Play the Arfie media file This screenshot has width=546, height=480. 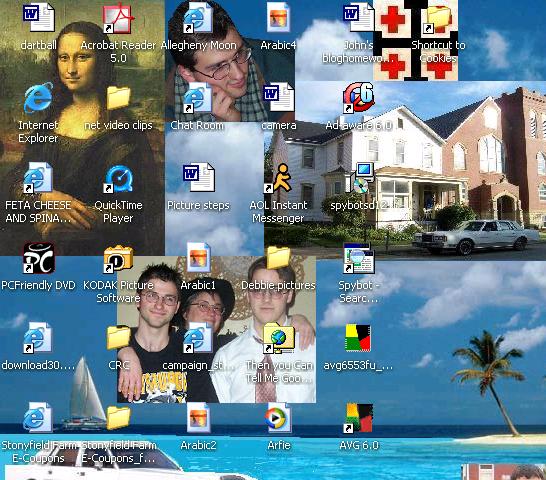[x=278, y=418]
